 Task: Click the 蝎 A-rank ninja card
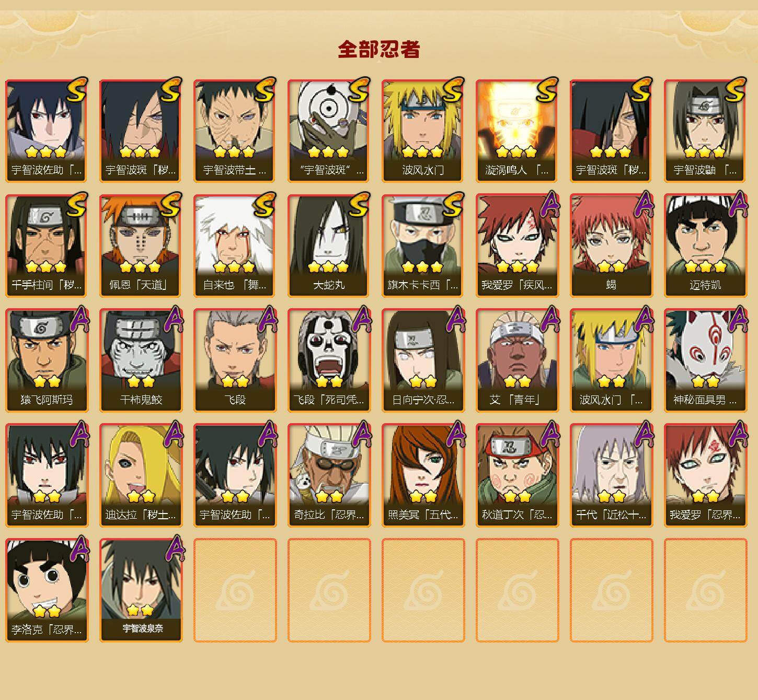(611, 246)
